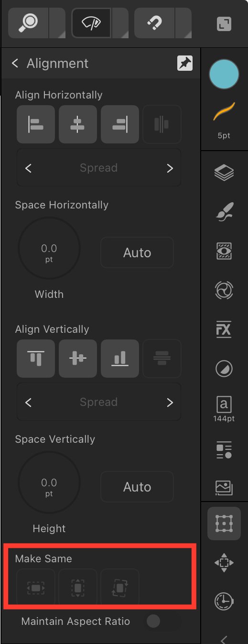Toggle the snapping magnet button
The width and height of the screenshot is (248, 644).
(x=155, y=22)
